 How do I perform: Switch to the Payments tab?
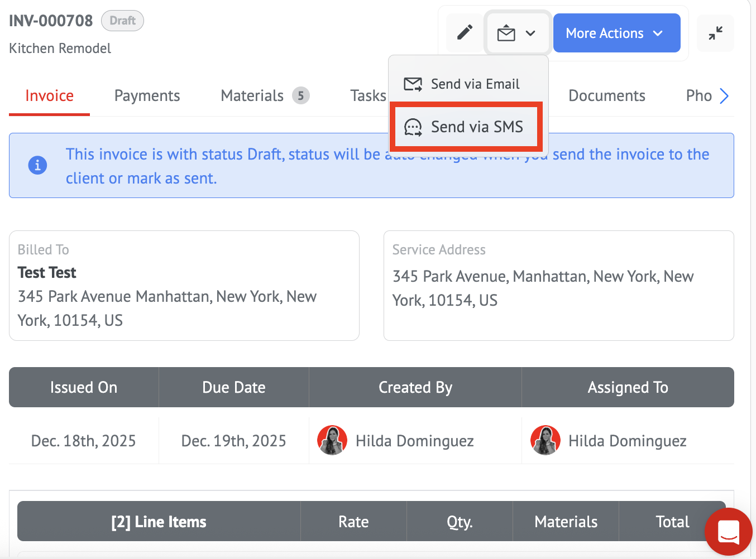pyautogui.click(x=147, y=96)
